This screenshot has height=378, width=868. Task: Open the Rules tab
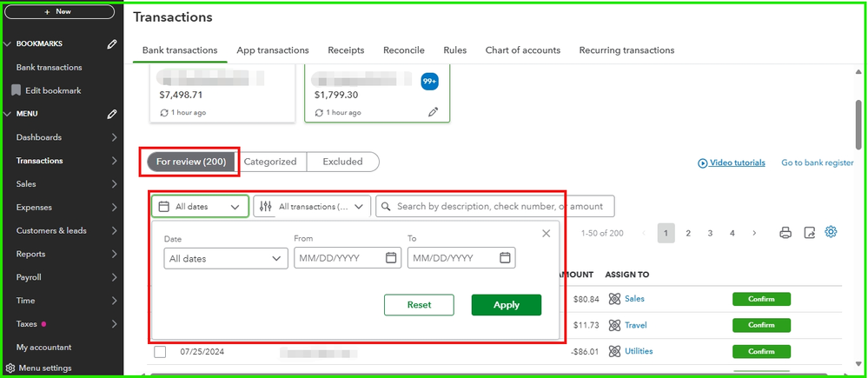[455, 50]
